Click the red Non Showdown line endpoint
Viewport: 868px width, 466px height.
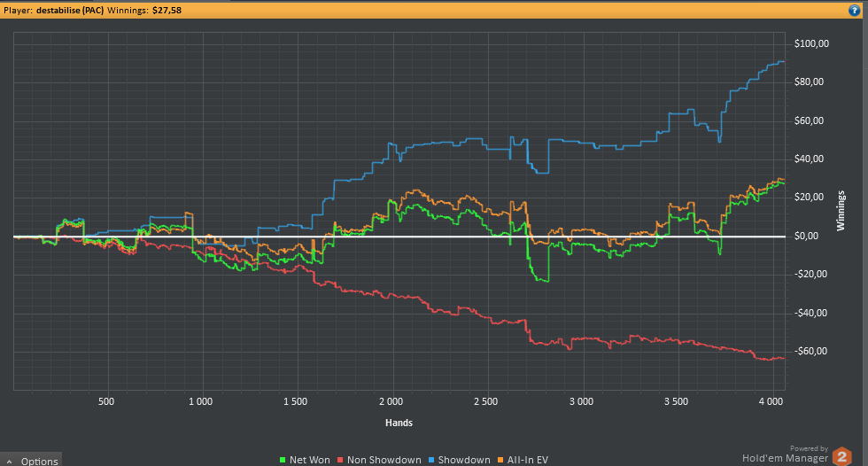[x=783, y=359]
